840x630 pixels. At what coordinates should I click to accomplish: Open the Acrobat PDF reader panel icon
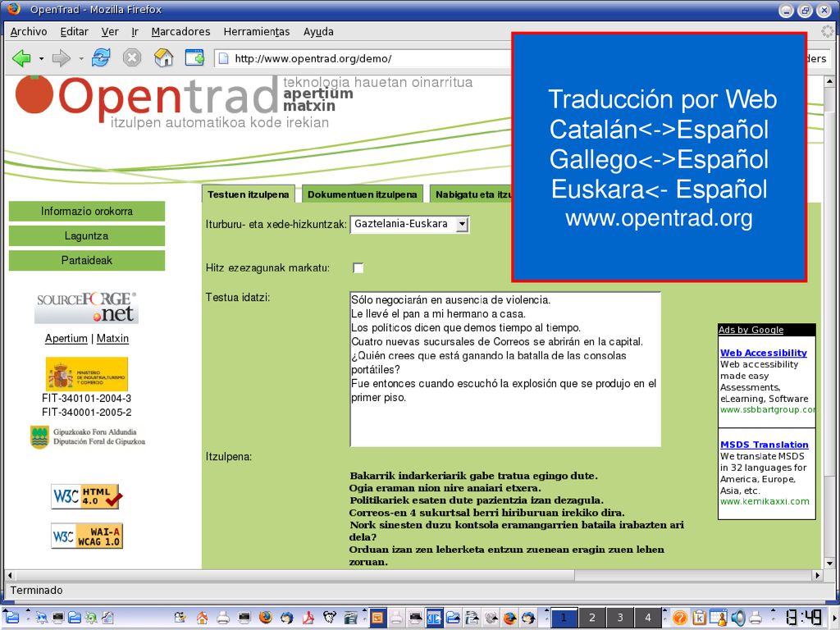[308, 618]
